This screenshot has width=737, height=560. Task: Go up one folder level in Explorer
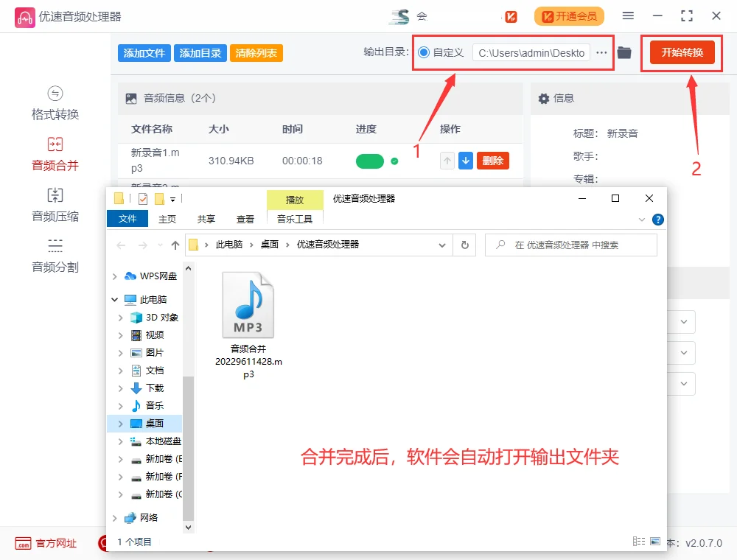175,245
